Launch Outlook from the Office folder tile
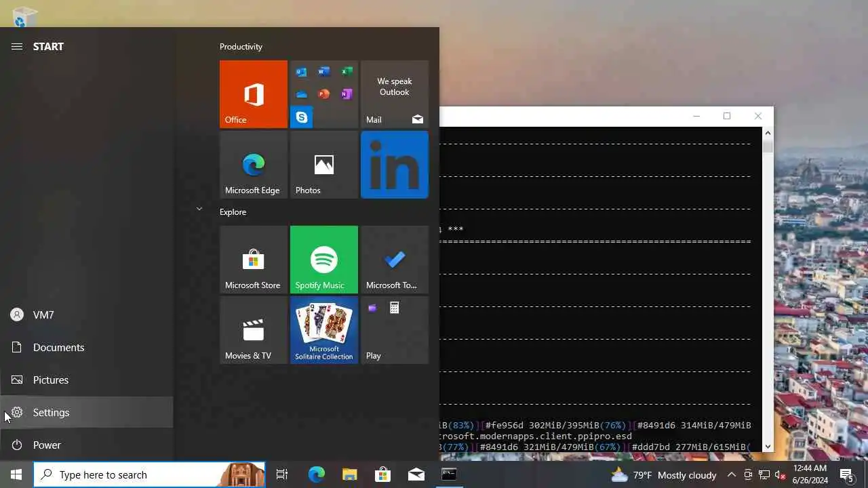Screen dimensions: 868x488 coord(301,72)
